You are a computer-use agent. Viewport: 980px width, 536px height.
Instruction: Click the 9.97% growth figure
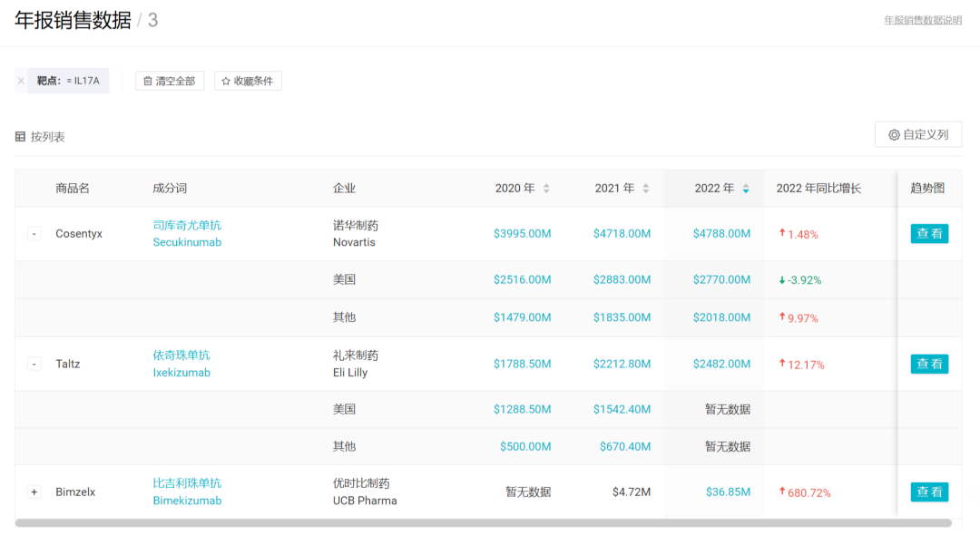[x=802, y=318]
